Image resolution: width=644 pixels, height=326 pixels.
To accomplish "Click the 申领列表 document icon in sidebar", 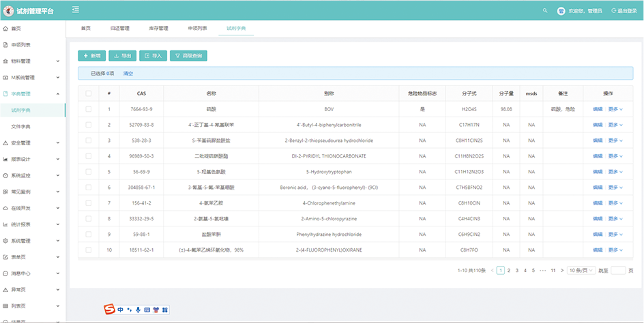I will (6, 45).
